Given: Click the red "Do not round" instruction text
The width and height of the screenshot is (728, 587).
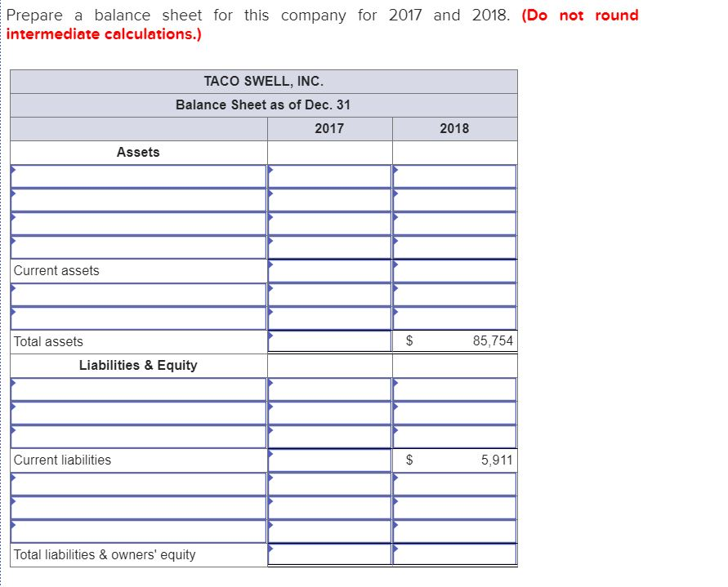Looking at the screenshot, I should (580, 15).
